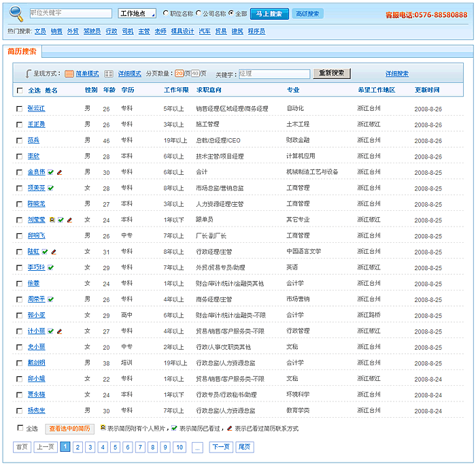Click the photo icon beside 刘莹莹
This screenshot has height=464, width=476.
tap(52, 220)
